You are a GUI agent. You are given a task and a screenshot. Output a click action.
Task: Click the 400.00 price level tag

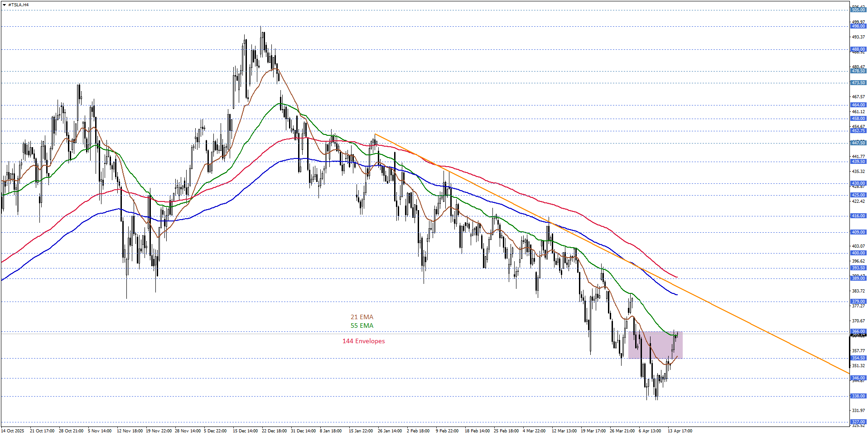[x=858, y=253]
